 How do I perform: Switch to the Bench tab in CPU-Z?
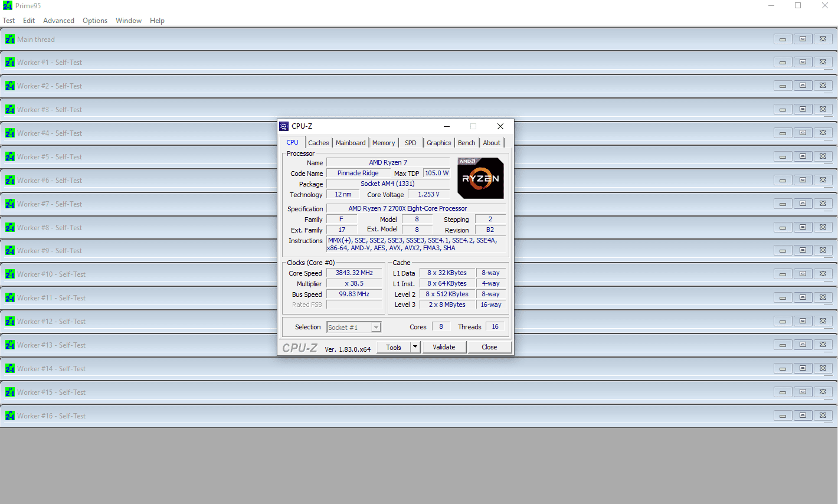coord(467,143)
